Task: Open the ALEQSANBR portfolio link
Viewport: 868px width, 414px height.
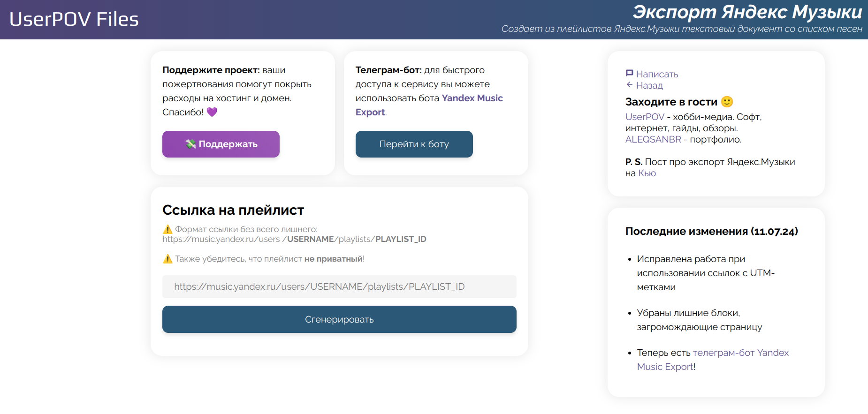Action: click(x=653, y=139)
